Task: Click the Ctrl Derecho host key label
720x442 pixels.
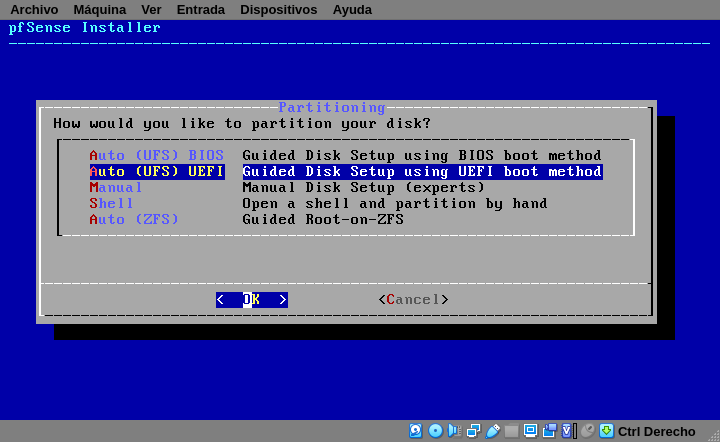Action: coord(656,431)
